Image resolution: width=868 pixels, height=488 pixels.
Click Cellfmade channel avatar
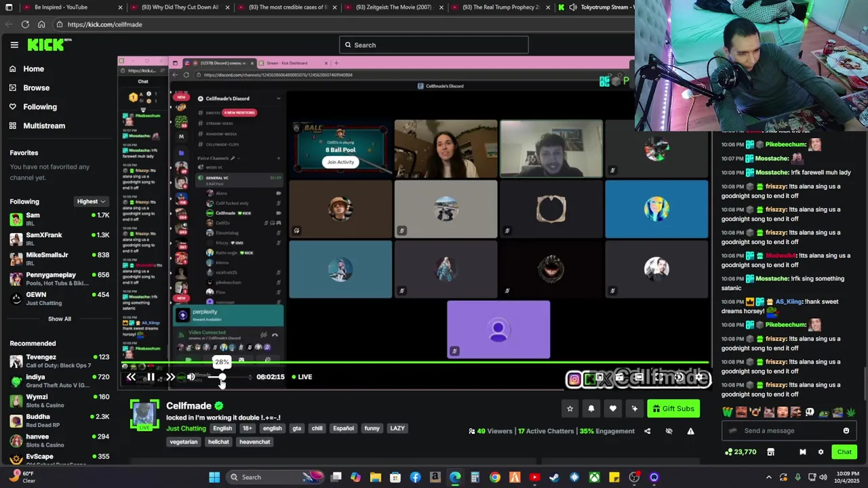(144, 415)
